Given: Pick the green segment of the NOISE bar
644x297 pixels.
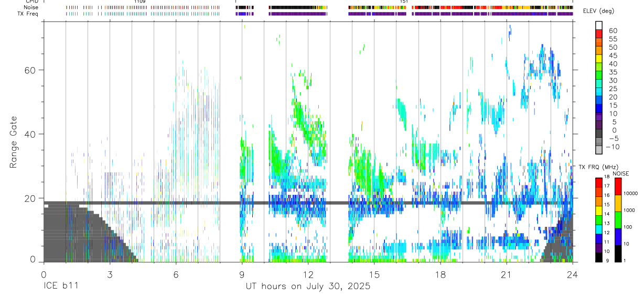Looking at the screenshot, I should 617,219.
